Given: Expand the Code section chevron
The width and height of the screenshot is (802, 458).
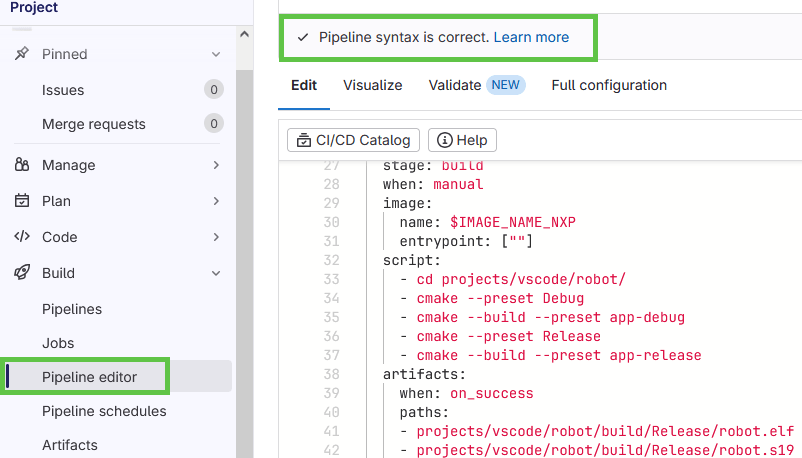Looking at the screenshot, I should click(x=216, y=237).
